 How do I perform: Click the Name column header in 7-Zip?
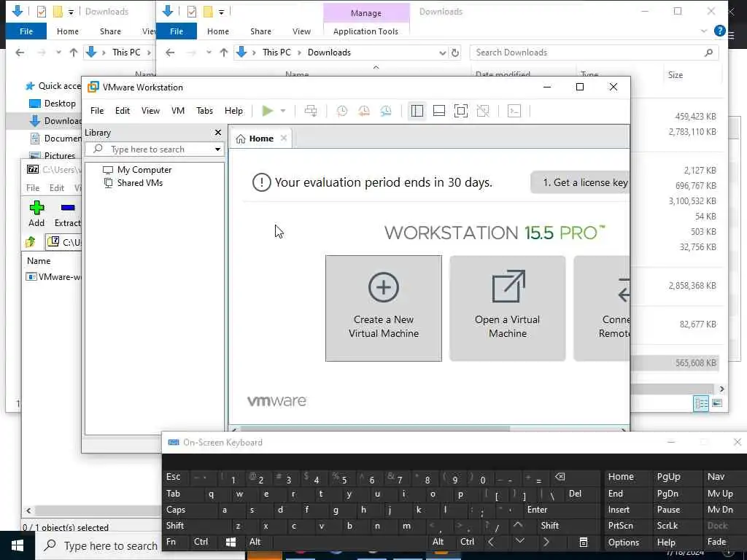[x=39, y=260]
